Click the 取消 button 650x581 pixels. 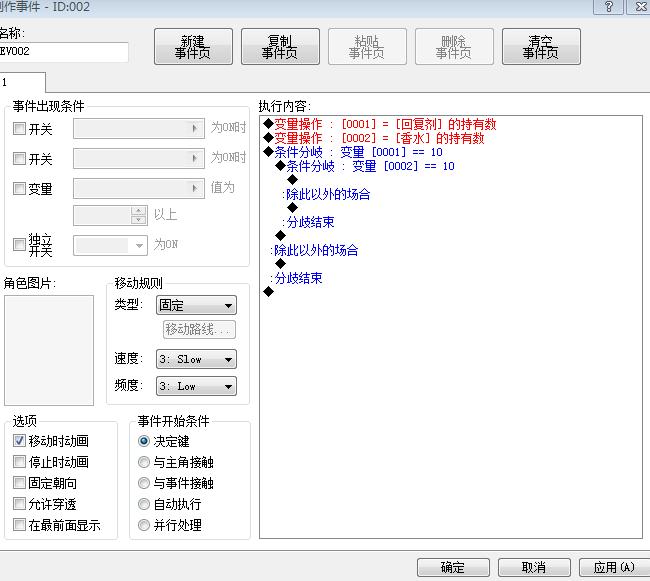[534, 567]
